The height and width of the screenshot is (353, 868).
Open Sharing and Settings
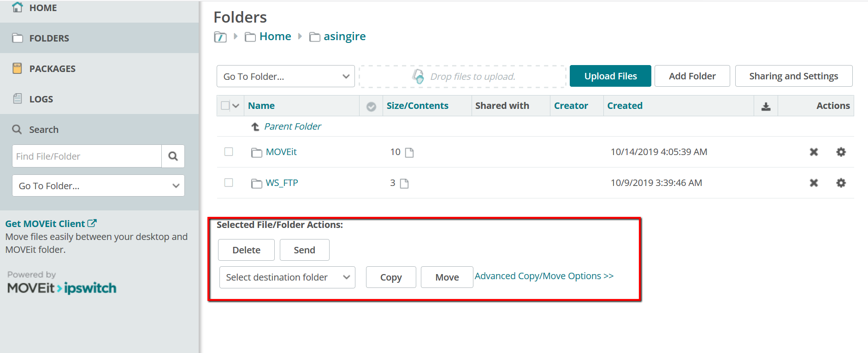(794, 76)
